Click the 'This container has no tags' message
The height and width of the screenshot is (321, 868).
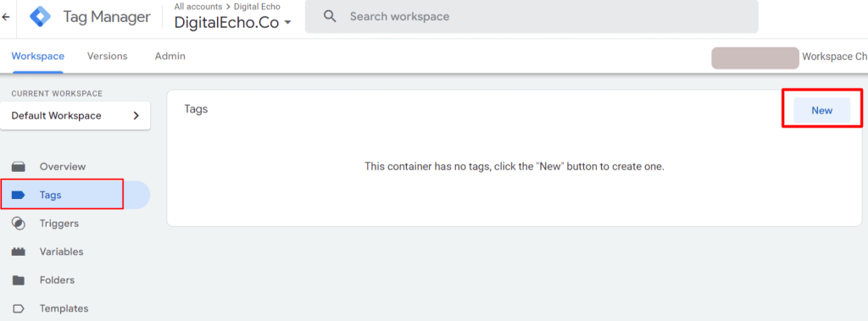[x=515, y=166]
